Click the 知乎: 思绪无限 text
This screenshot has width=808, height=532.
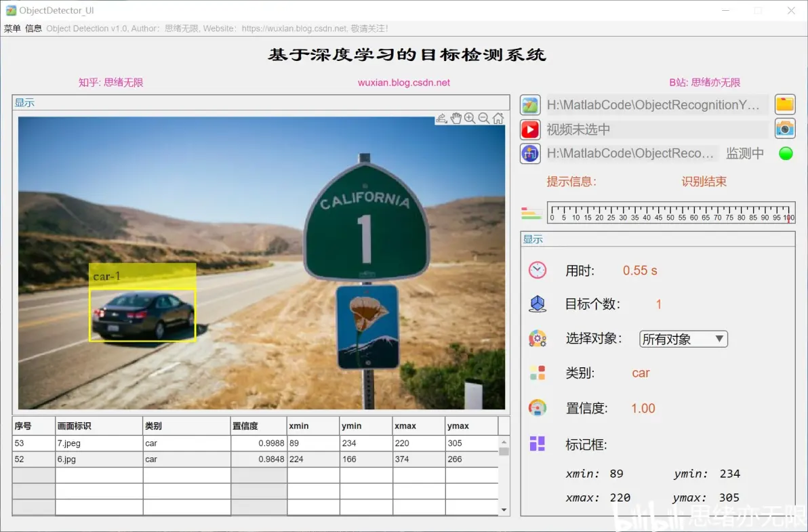[x=110, y=83]
